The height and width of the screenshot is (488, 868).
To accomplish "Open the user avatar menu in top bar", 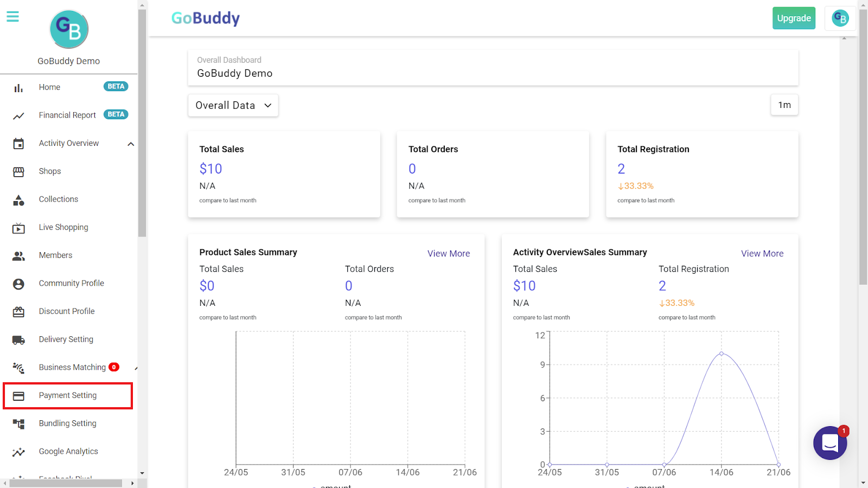I will [x=840, y=18].
